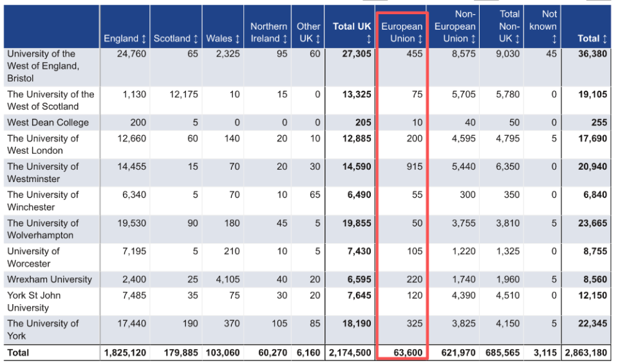Viewport: 618px width, 364px height.
Task: Select The University of Westminster cell
Action: (x=42, y=172)
